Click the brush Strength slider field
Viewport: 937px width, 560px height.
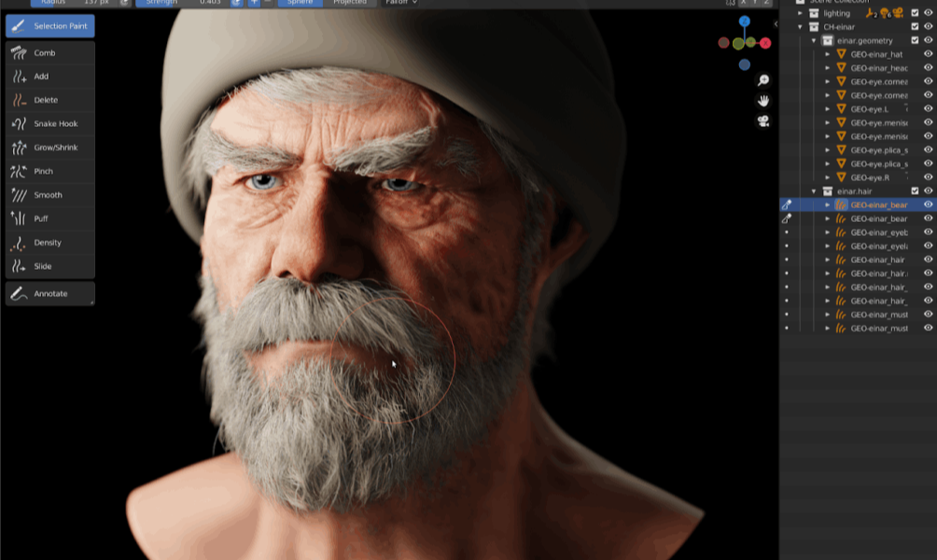[x=182, y=3]
